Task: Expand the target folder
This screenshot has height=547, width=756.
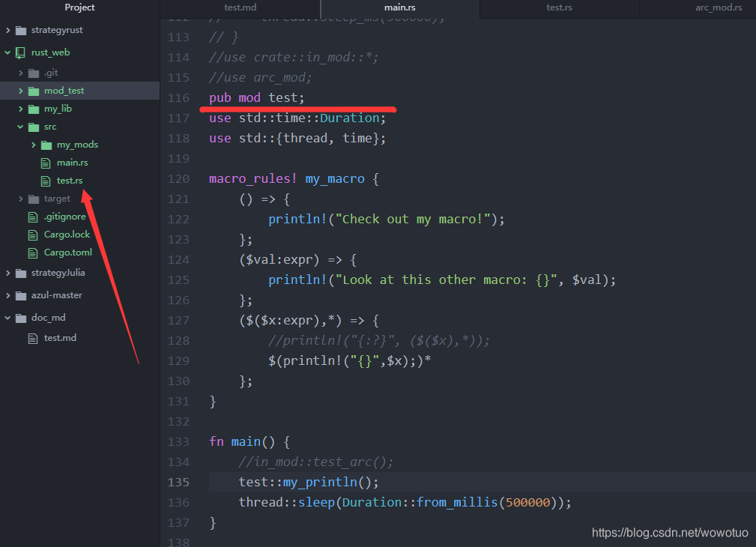Action: (x=21, y=198)
